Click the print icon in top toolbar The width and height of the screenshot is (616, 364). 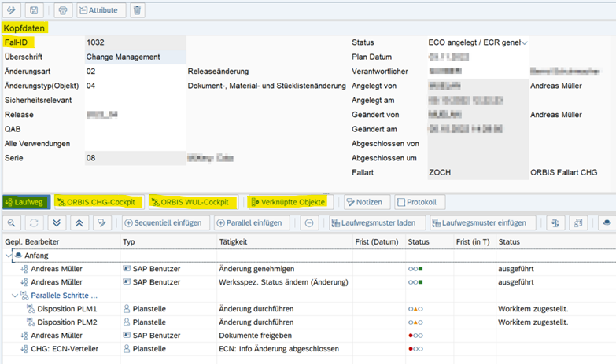click(x=63, y=10)
